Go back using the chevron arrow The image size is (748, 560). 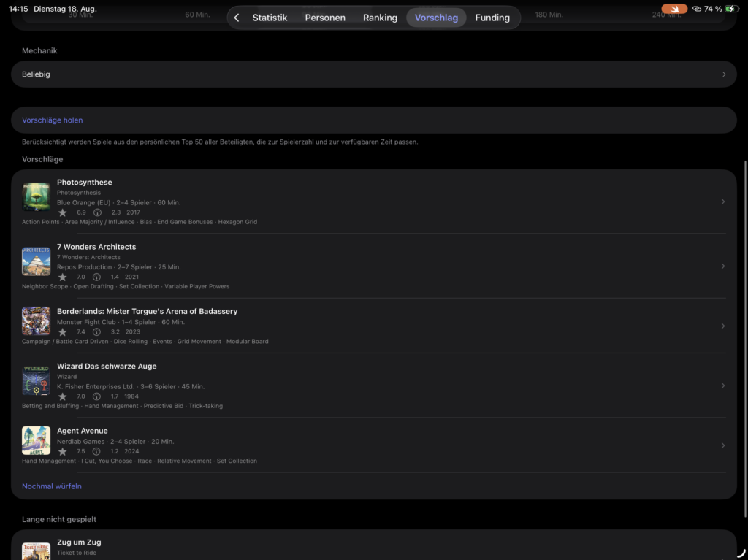click(x=237, y=18)
